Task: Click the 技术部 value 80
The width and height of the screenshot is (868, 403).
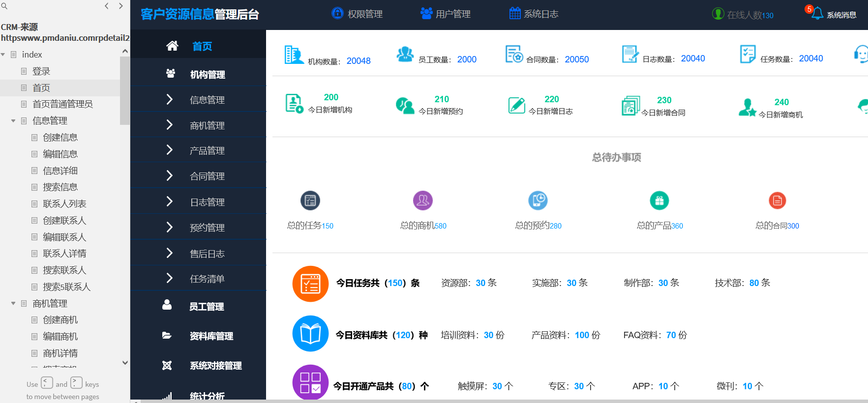Action: click(x=754, y=283)
